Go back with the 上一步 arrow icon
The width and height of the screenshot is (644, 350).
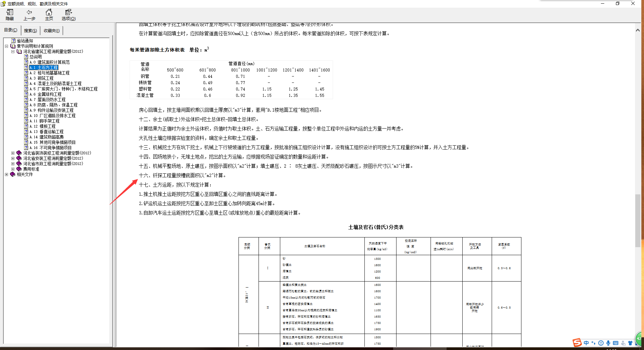coord(29,12)
